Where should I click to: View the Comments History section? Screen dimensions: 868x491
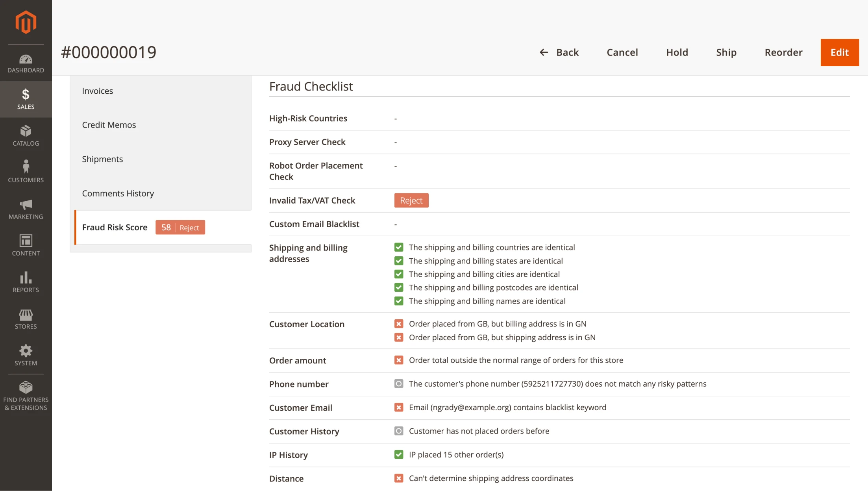(118, 193)
